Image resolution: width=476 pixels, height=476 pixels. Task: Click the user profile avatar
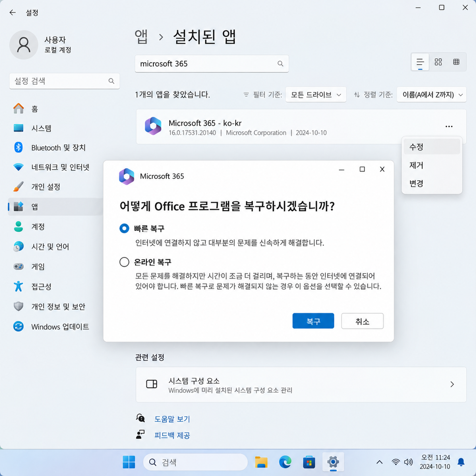pos(24,45)
